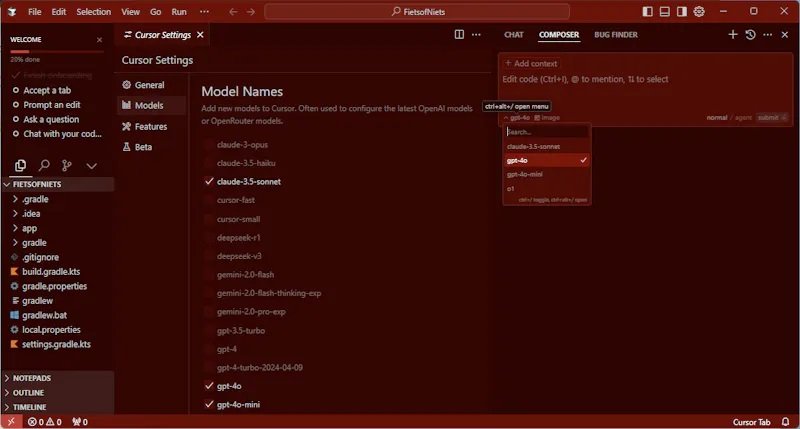Switch to the BUG FINDER tab

coord(616,35)
